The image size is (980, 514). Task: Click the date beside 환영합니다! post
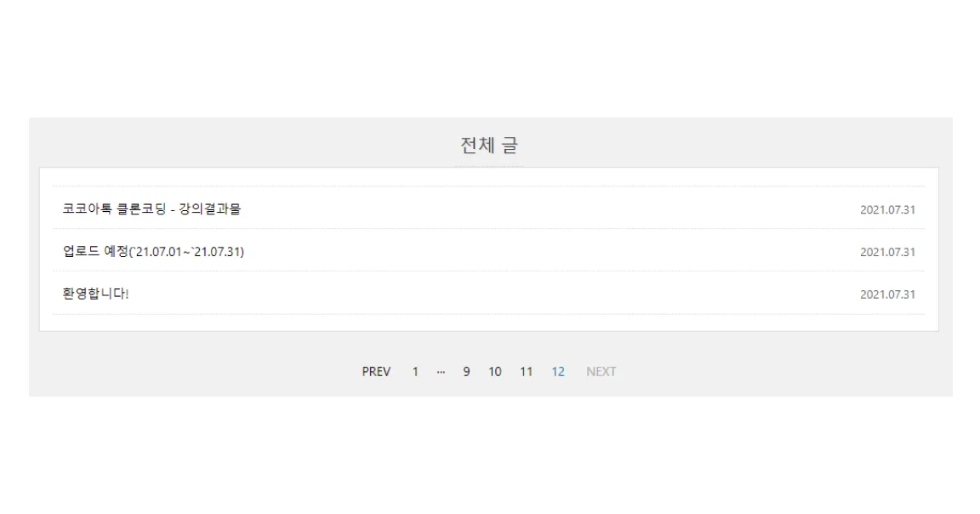[887, 294]
